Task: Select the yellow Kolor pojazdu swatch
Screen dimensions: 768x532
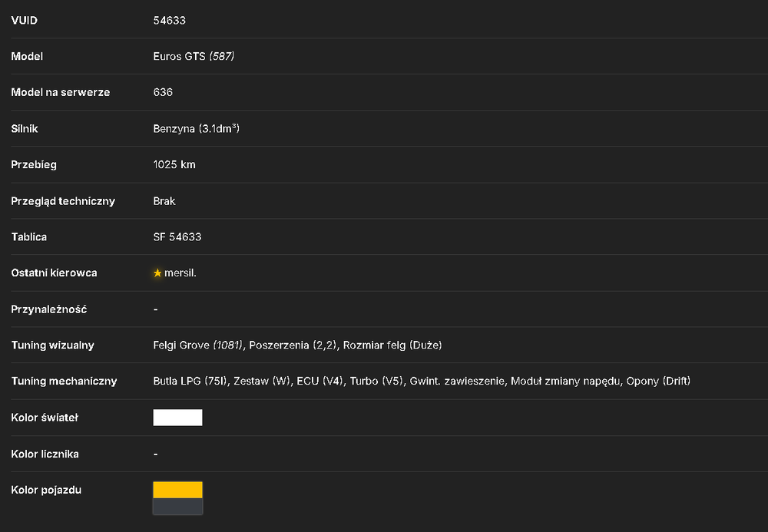Action: [178, 490]
